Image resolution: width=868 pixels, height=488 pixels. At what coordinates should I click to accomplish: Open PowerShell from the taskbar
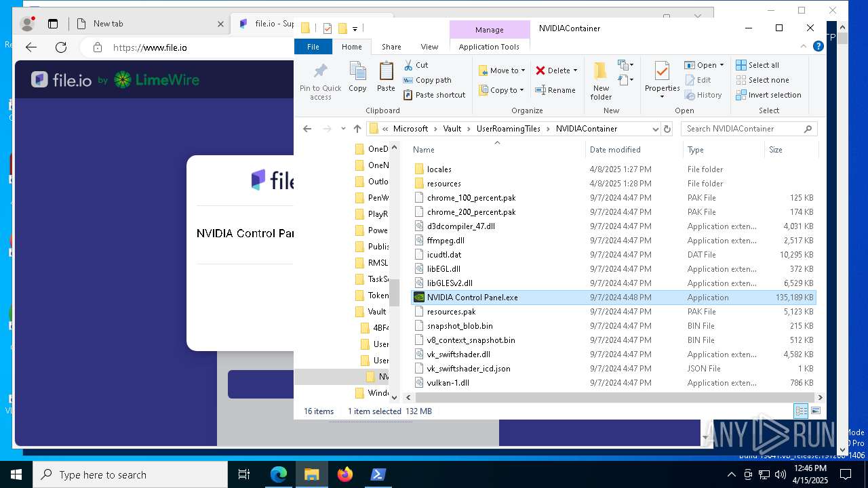point(378,474)
